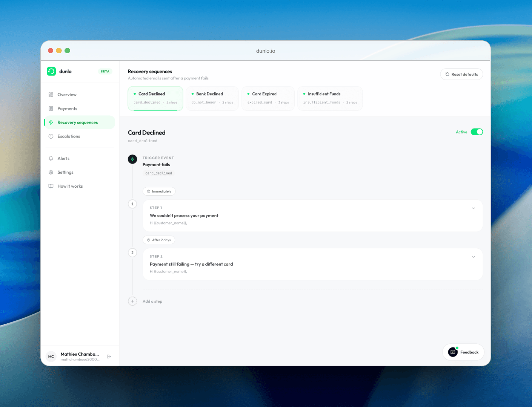The height and width of the screenshot is (407, 532).
Task: Switch to Bank Declined sequence tab
Action: click(x=212, y=98)
